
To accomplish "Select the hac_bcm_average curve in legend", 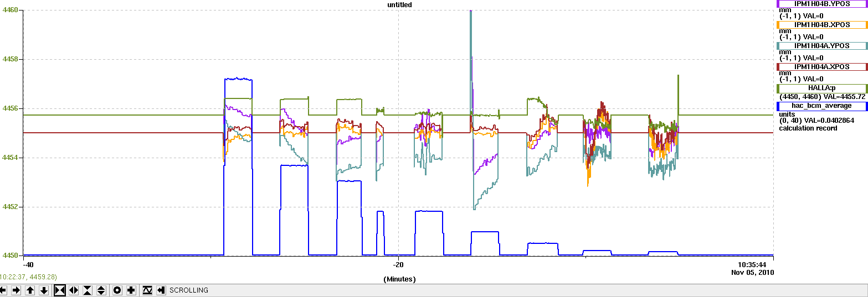I will pyautogui.click(x=822, y=106).
